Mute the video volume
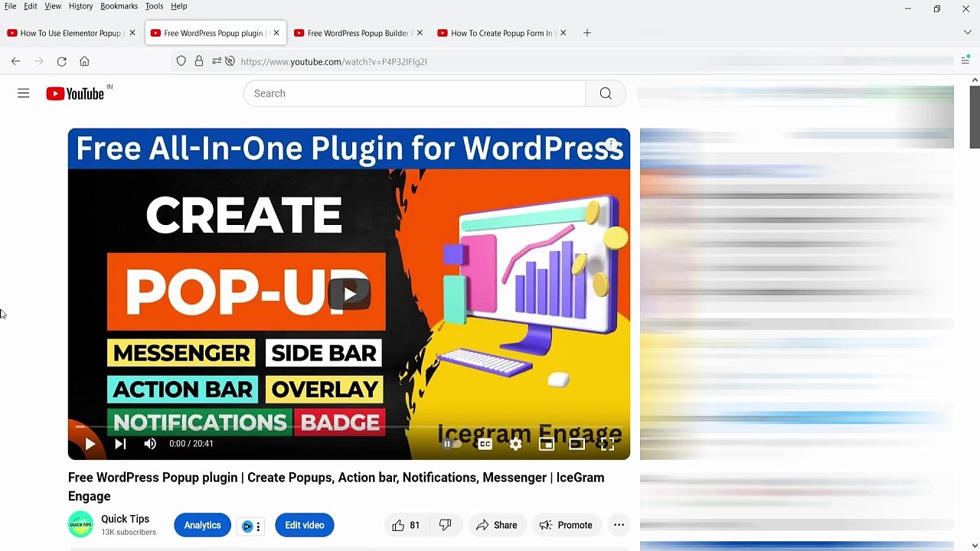The width and height of the screenshot is (980, 551). (x=150, y=444)
